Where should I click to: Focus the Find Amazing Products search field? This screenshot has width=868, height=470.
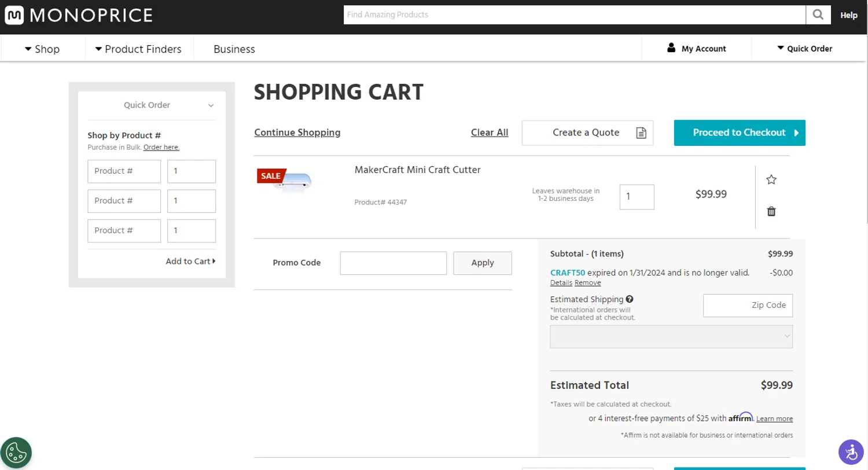click(575, 15)
